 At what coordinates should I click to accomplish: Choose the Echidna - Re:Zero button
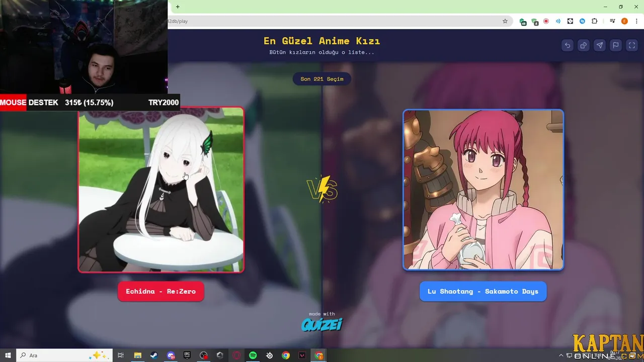[161, 291]
